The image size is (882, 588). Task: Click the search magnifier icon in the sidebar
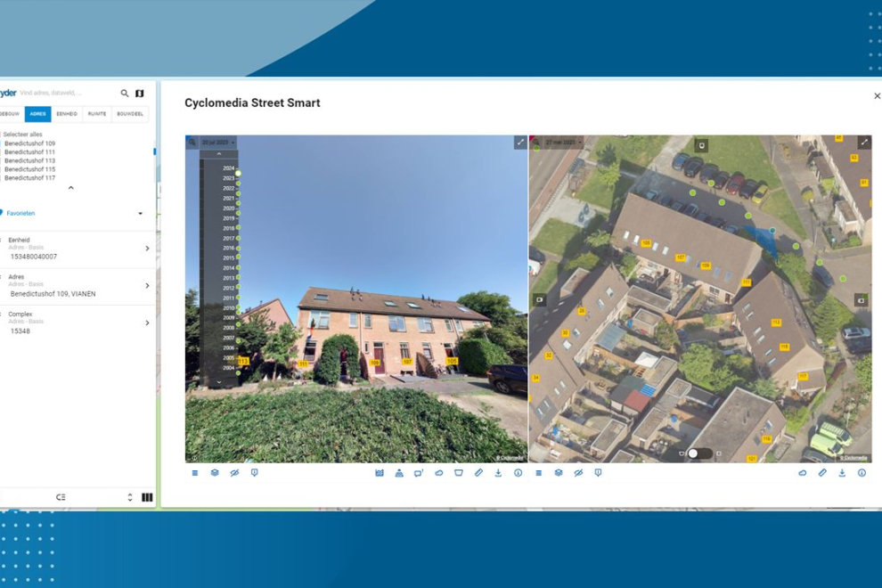coord(125,94)
